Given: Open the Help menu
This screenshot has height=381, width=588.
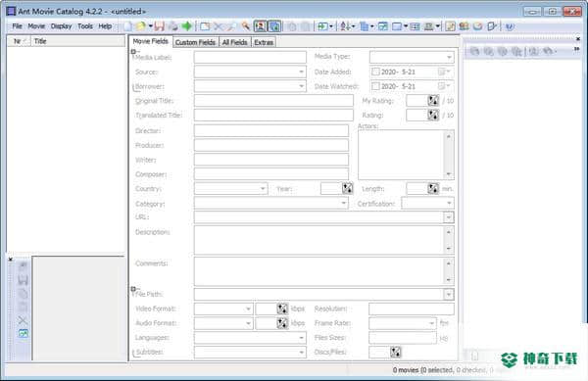Looking at the screenshot, I should click(105, 26).
